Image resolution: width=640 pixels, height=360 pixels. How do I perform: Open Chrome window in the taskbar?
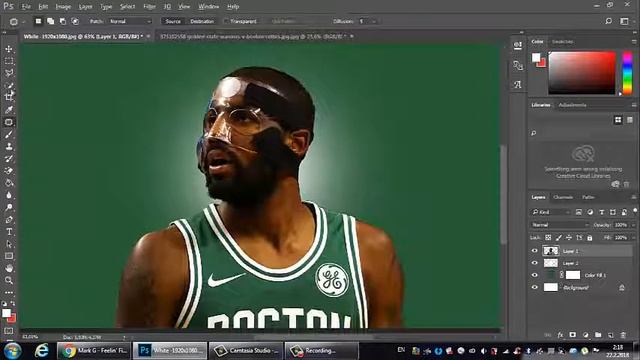(94, 351)
